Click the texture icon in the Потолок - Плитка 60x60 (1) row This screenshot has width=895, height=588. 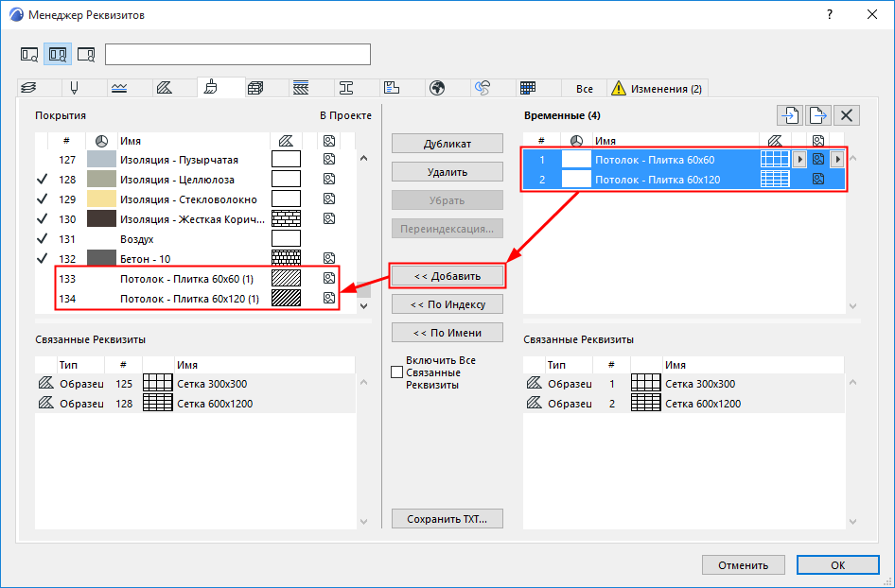tap(329, 278)
